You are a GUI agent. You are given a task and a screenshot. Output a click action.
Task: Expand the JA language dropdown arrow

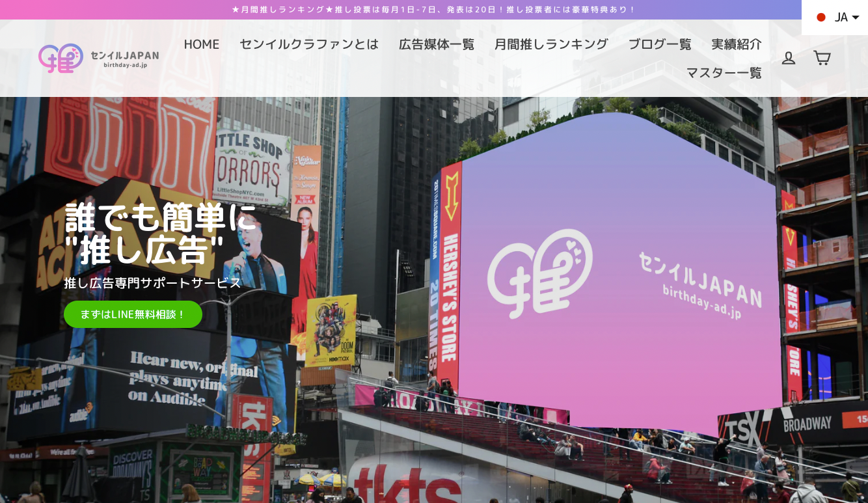(x=856, y=18)
